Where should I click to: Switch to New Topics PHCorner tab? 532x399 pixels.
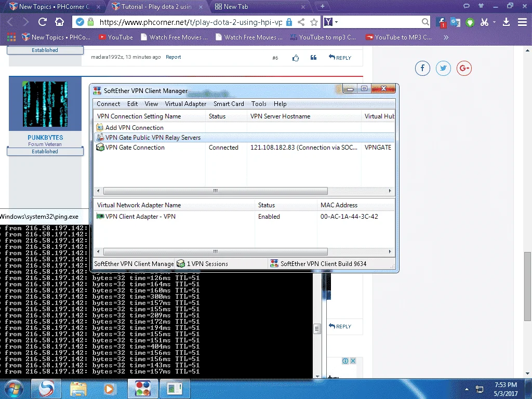[54, 6]
